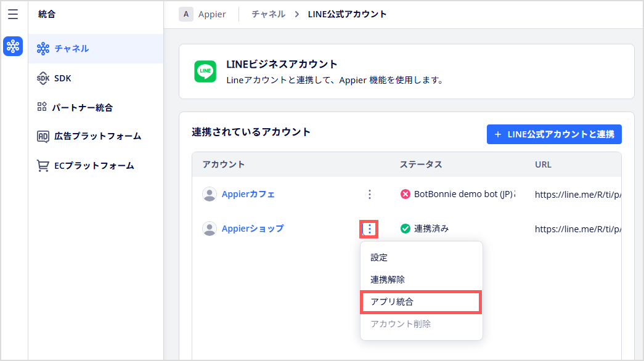Click the ステータス column header
Screen dimensions: 644x361
[x=421, y=164]
